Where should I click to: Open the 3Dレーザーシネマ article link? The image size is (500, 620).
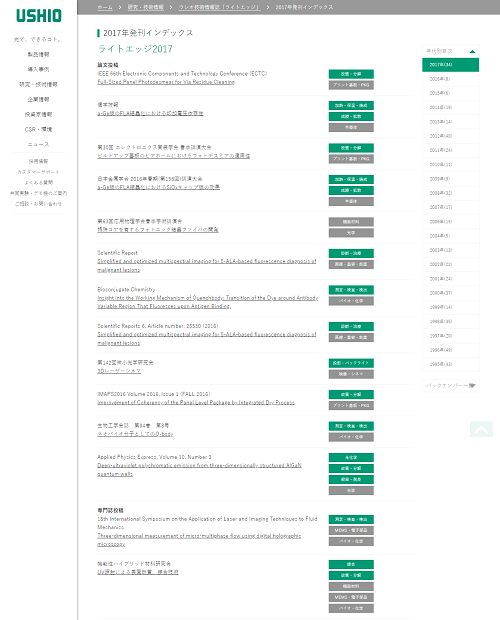pos(119,371)
